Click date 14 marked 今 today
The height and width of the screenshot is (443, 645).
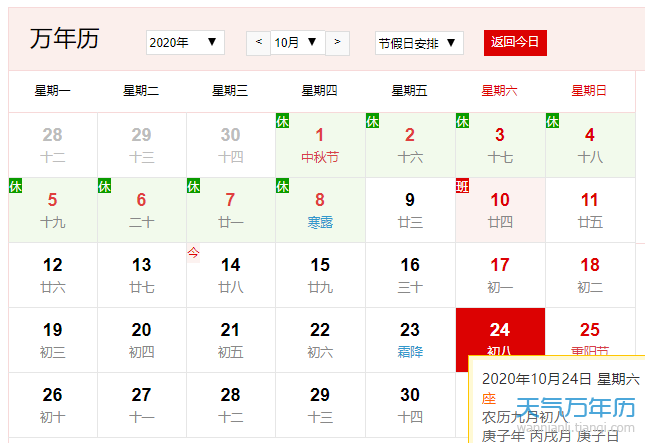click(230, 275)
